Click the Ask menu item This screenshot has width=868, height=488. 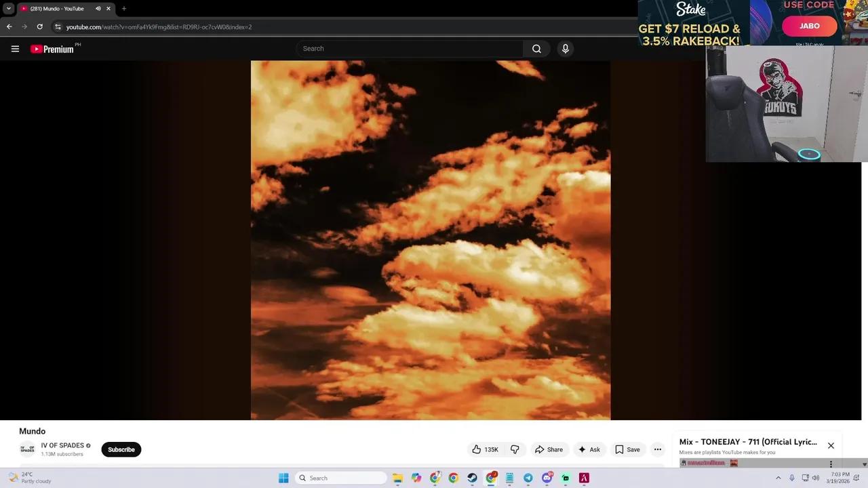tap(589, 449)
